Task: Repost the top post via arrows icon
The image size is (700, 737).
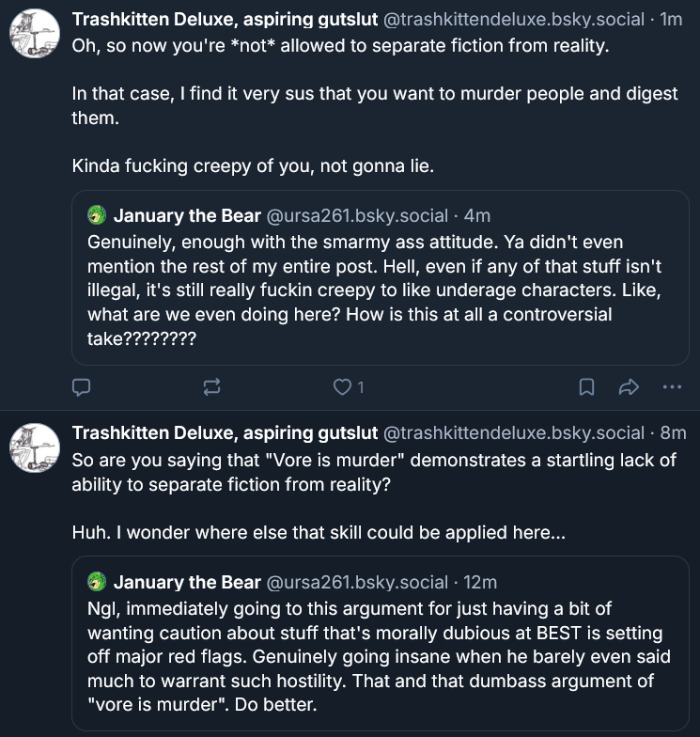Action: (211, 386)
